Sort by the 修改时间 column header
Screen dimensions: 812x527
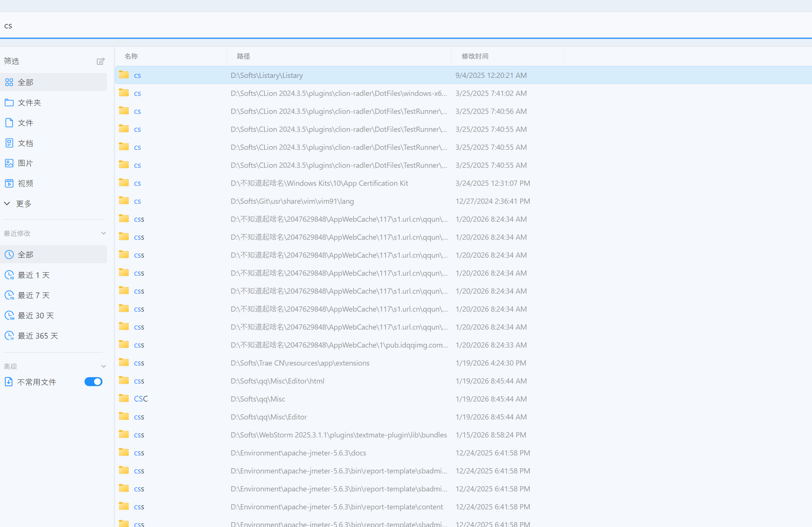[x=475, y=56]
